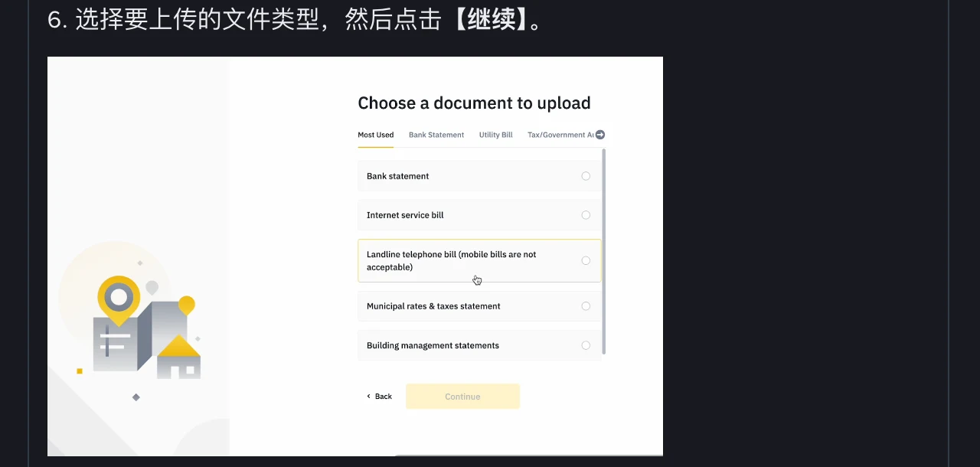
Task: Click 'Building management statements' text
Action: (433, 345)
